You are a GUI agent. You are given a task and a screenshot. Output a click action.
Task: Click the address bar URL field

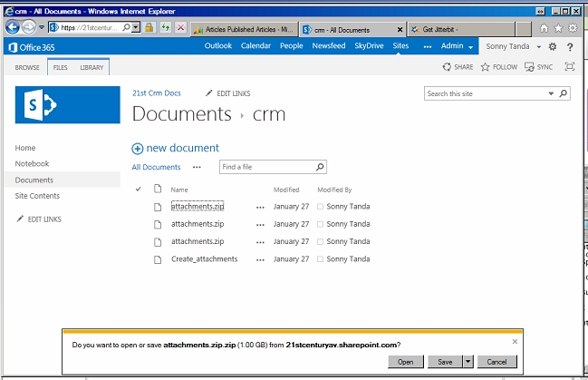pos(89,28)
